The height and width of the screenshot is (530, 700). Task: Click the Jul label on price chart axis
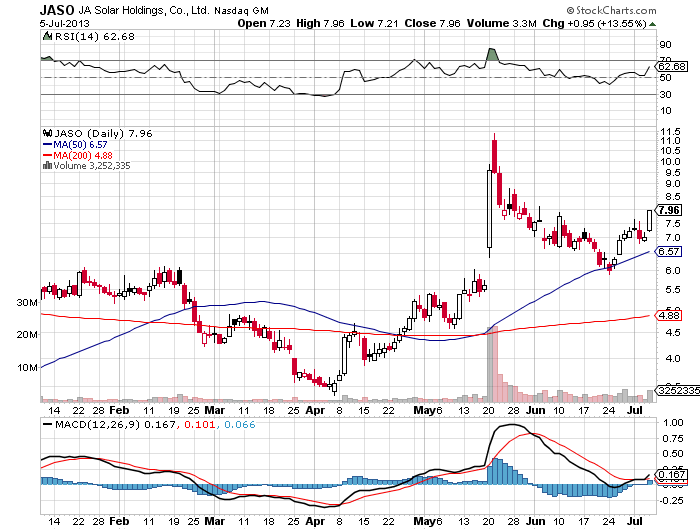tap(635, 410)
